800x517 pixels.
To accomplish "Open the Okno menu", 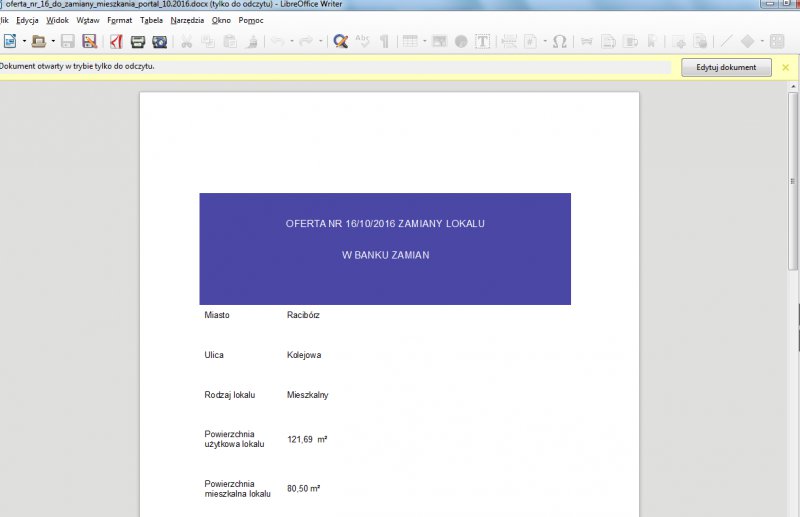I will [221, 20].
